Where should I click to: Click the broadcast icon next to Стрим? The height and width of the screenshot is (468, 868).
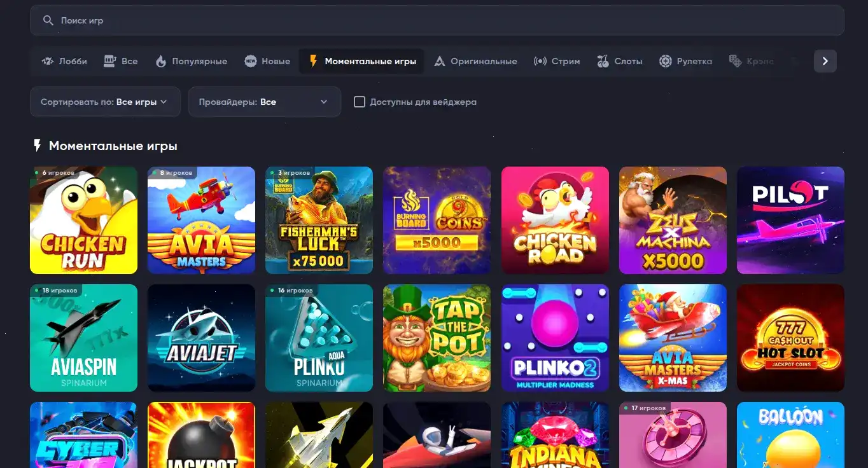(540, 60)
